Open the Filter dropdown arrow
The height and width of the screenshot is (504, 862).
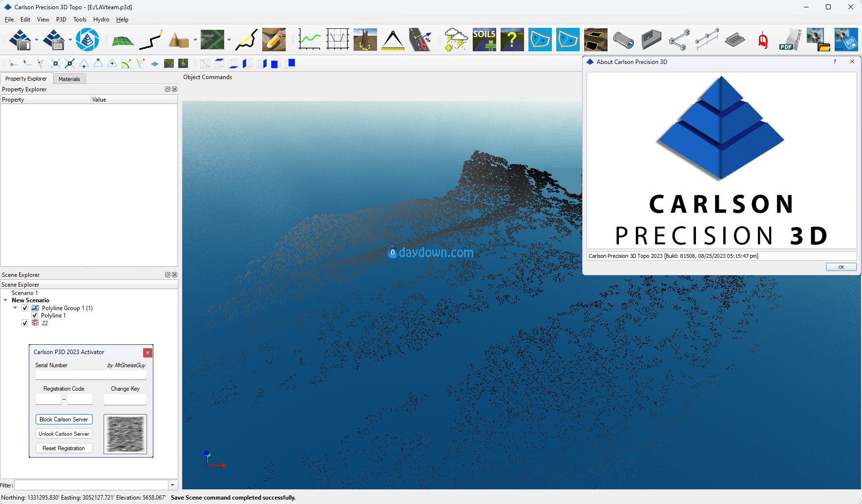[x=172, y=485]
